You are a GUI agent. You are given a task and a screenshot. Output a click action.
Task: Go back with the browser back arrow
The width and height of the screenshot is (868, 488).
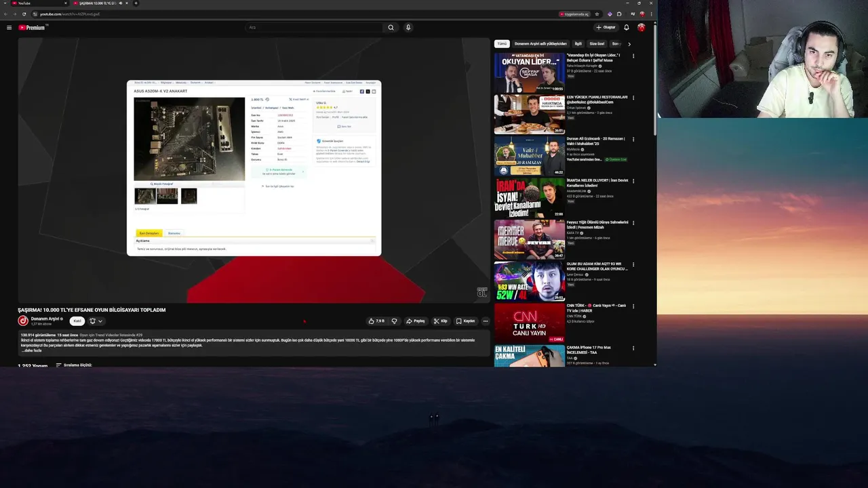[x=5, y=14]
